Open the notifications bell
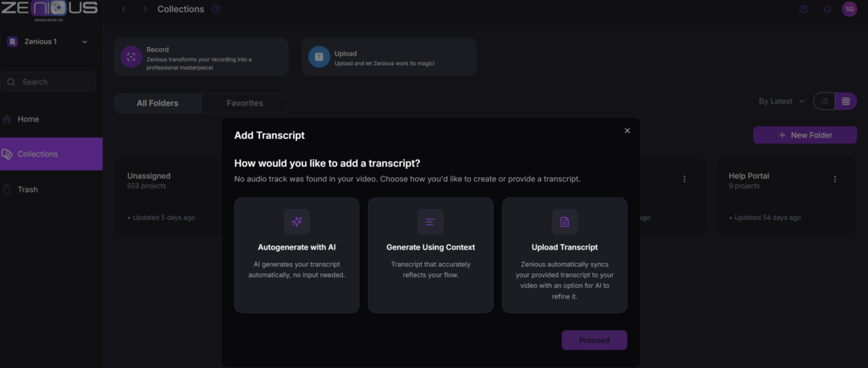 coord(827,9)
